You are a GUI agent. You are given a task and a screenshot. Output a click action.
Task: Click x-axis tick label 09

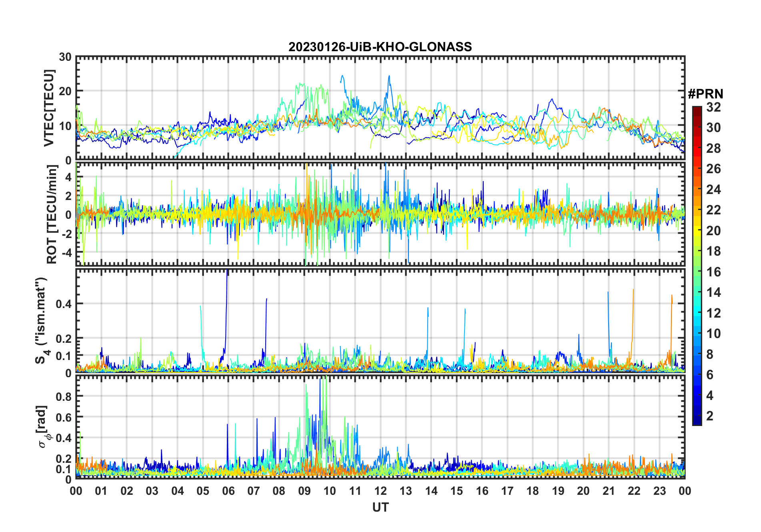pos(304,491)
